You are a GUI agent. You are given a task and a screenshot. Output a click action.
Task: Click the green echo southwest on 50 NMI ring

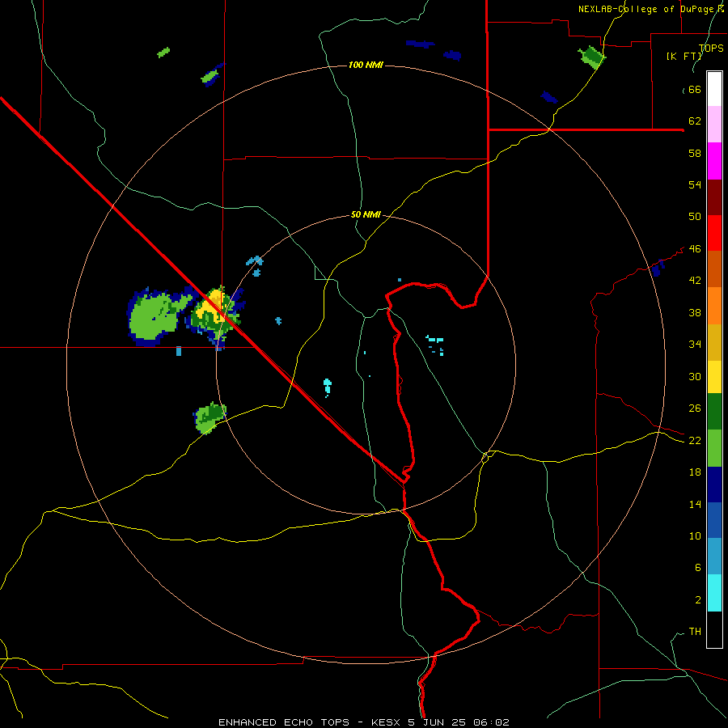coord(210,417)
